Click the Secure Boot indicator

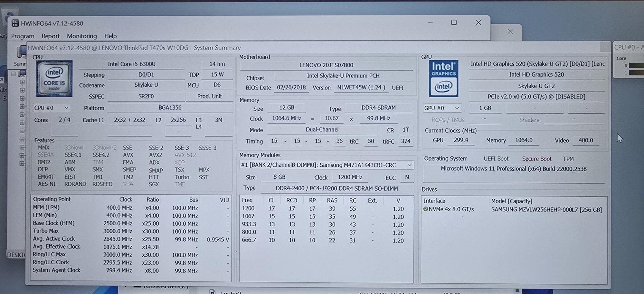(x=537, y=159)
